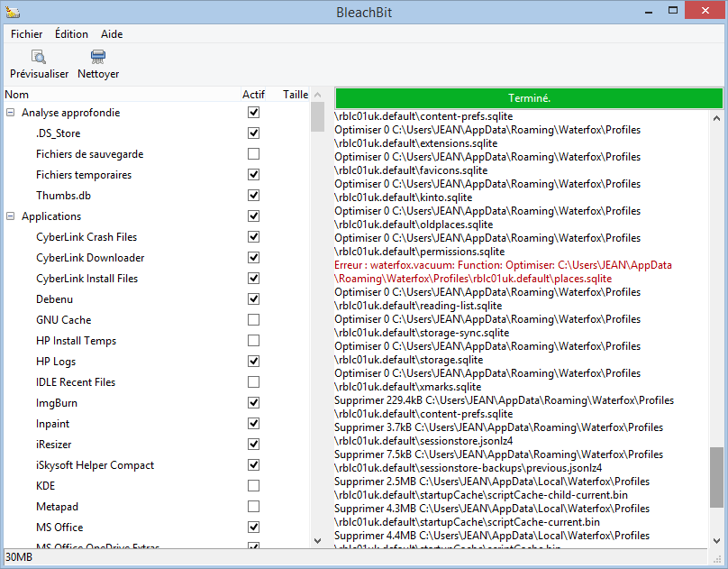Click the 'Supprimer 2.5MB' log line
Viewport: 728px width, 569px height.
492,488
